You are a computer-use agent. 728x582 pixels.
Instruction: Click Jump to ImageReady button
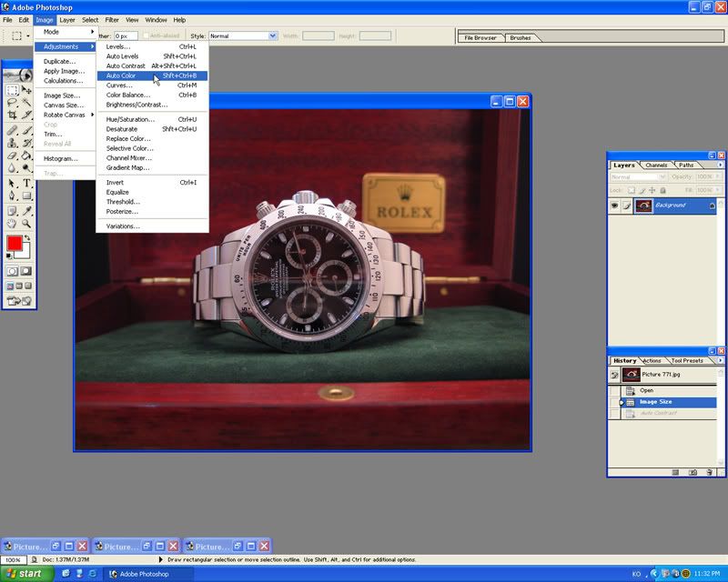(x=19, y=301)
